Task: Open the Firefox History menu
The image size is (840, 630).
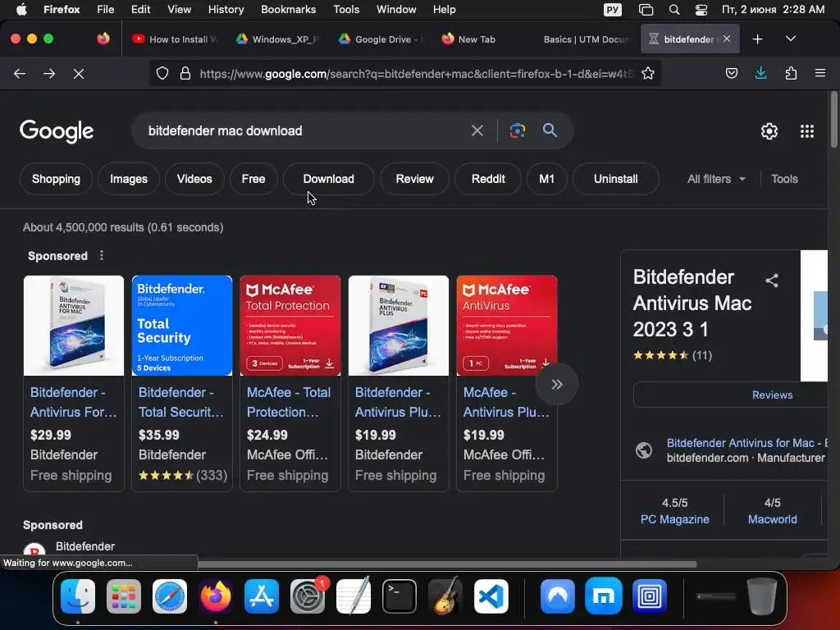Action: click(226, 10)
